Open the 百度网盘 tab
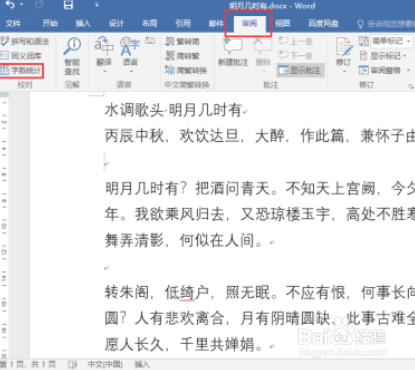 pyautogui.click(x=323, y=23)
